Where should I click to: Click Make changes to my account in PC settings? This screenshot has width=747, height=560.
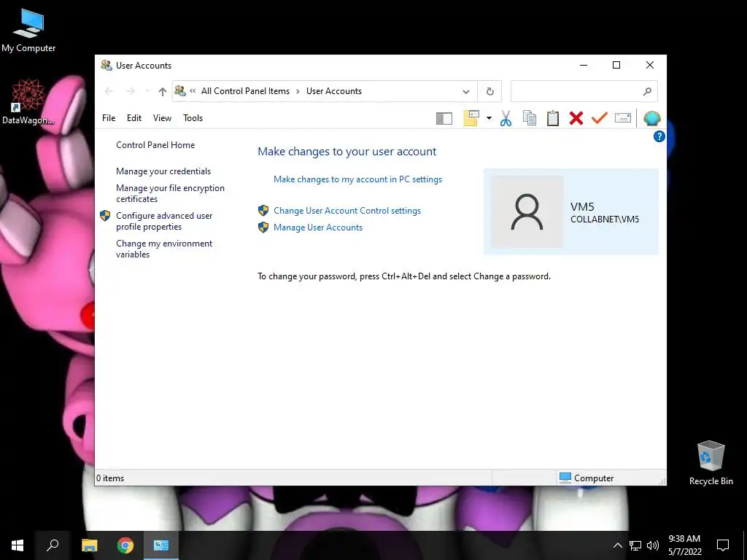357,179
